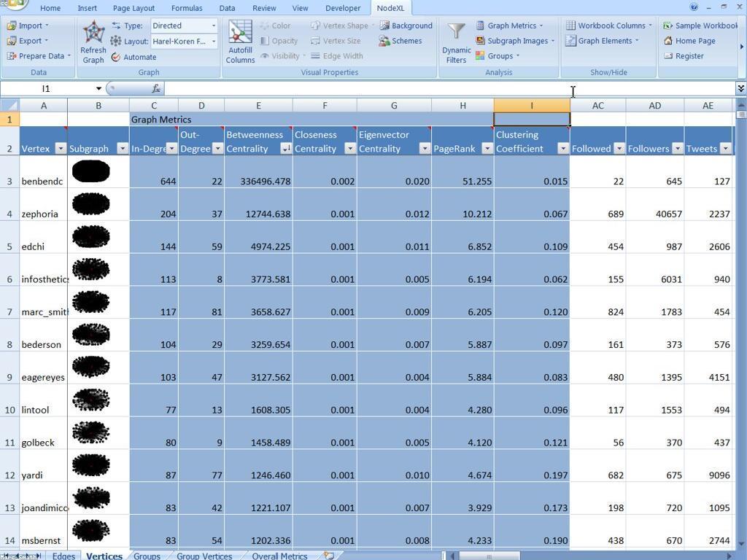Image resolution: width=747 pixels, height=560 pixels.
Task: Switch to the Page Layout ribbon tab
Action: pos(133,8)
